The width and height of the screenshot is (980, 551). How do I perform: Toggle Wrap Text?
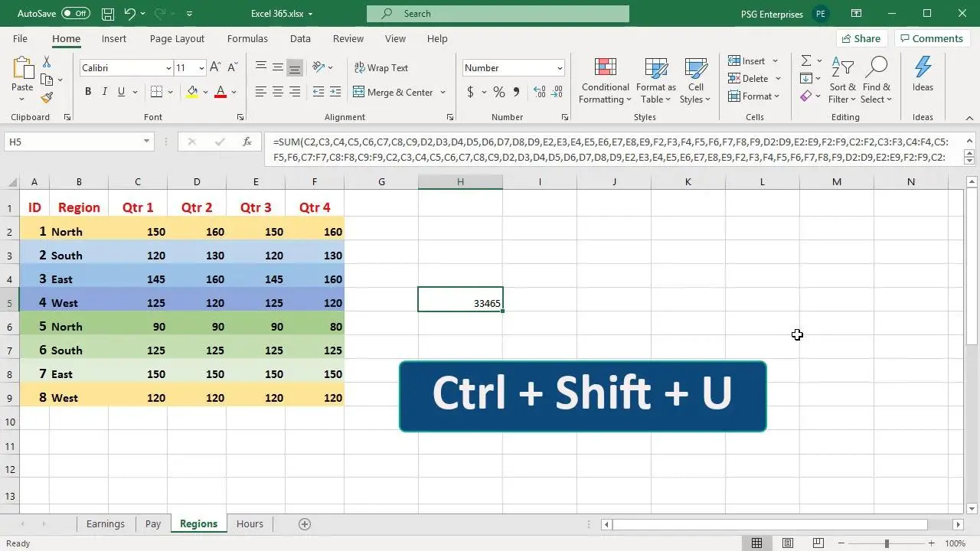[x=381, y=67]
